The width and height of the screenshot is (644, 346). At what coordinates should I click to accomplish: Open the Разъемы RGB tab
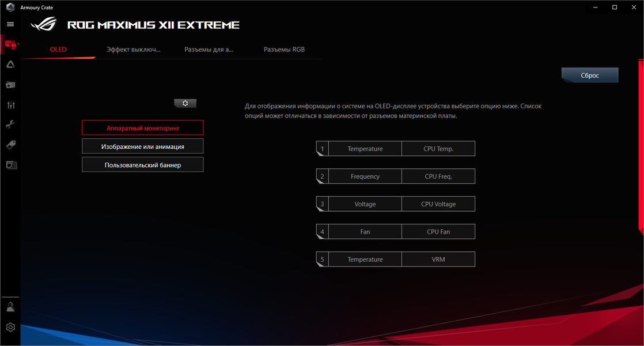coord(284,50)
